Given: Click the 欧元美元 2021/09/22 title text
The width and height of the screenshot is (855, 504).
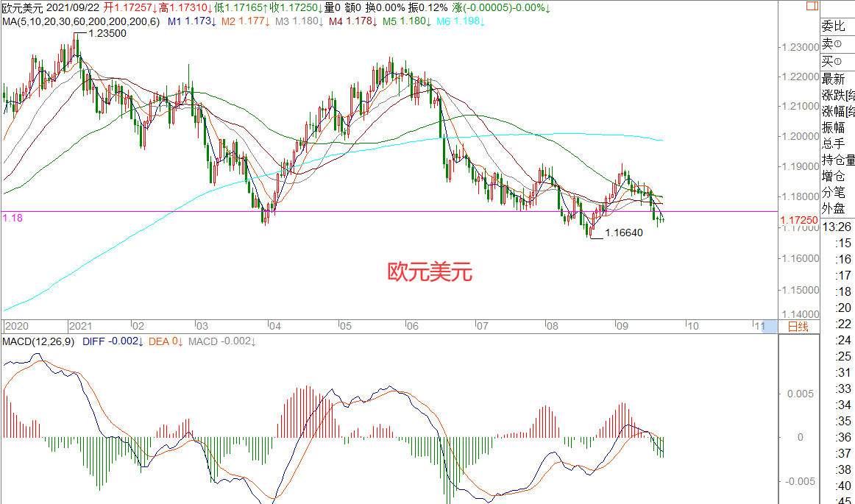Looking at the screenshot, I should coord(51,7).
